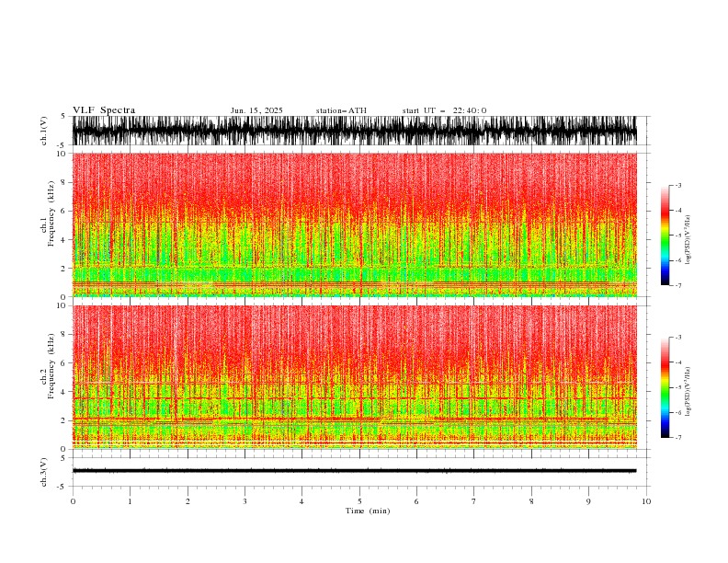Viewport: 728px width, 563px height.
Task: Click the ch.1 PSD color bar
Action: tap(665, 236)
